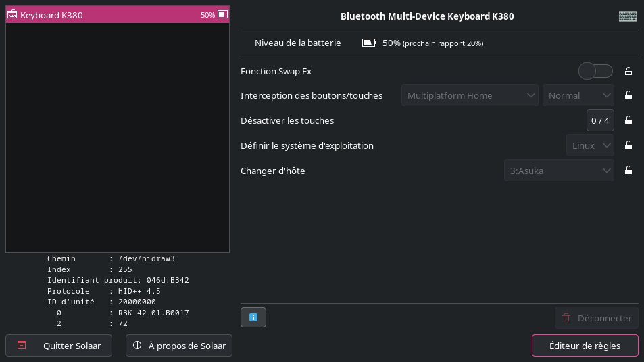Toggle the Fonction Swap Fx switch
This screenshot has height=362, width=644.
(595, 71)
